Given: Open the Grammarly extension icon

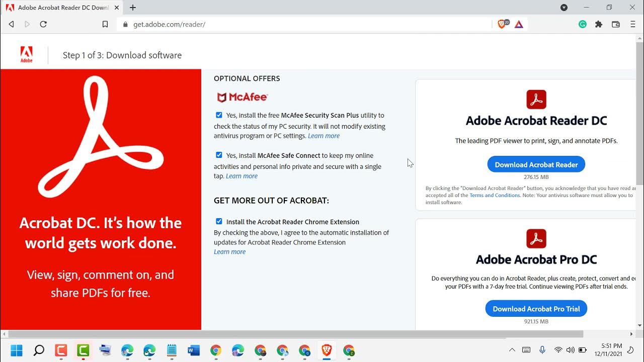Looking at the screenshot, I should pos(583,24).
